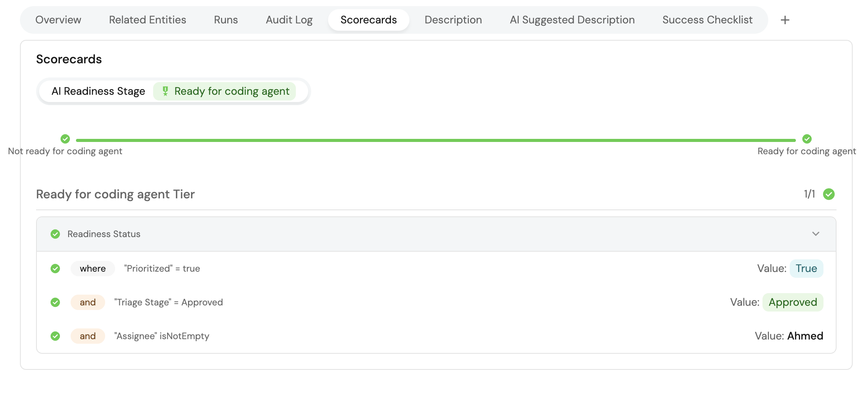
Task: Click the green check beside 1/1 score
Action: (828, 194)
